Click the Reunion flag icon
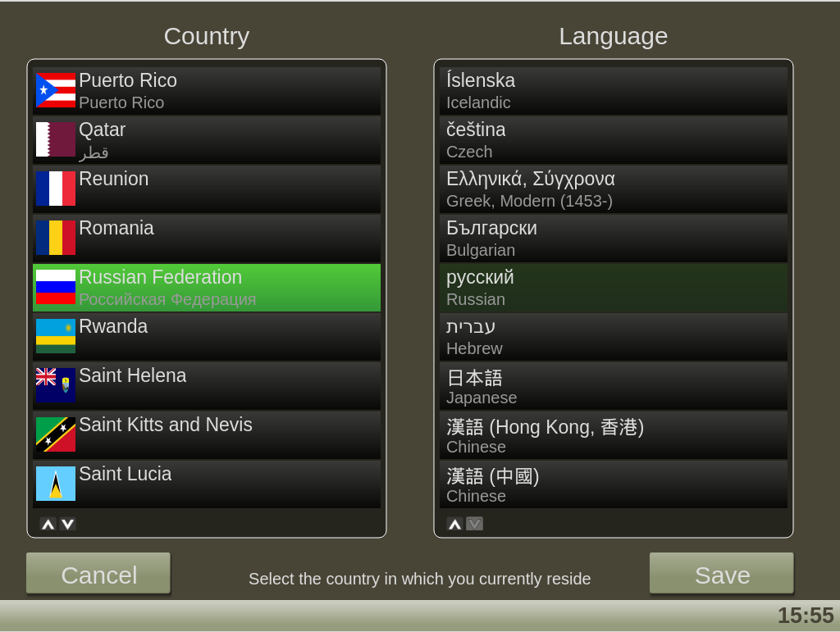This screenshot has height=632, width=840. [x=56, y=189]
